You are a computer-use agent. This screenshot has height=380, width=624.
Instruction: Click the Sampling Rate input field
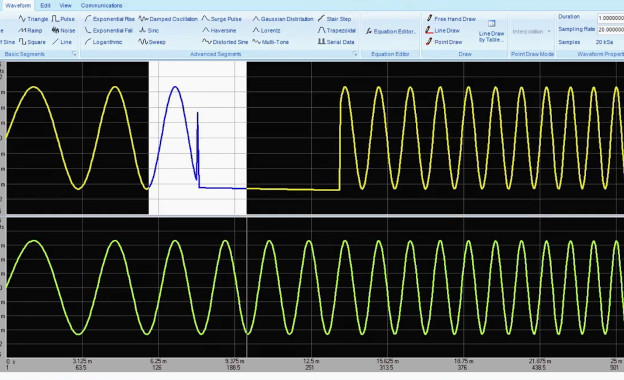tap(610, 29)
